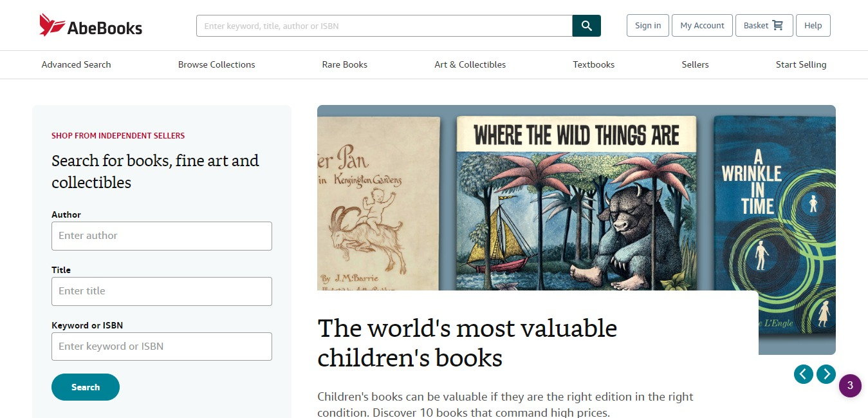Click Start Selling link

801,64
